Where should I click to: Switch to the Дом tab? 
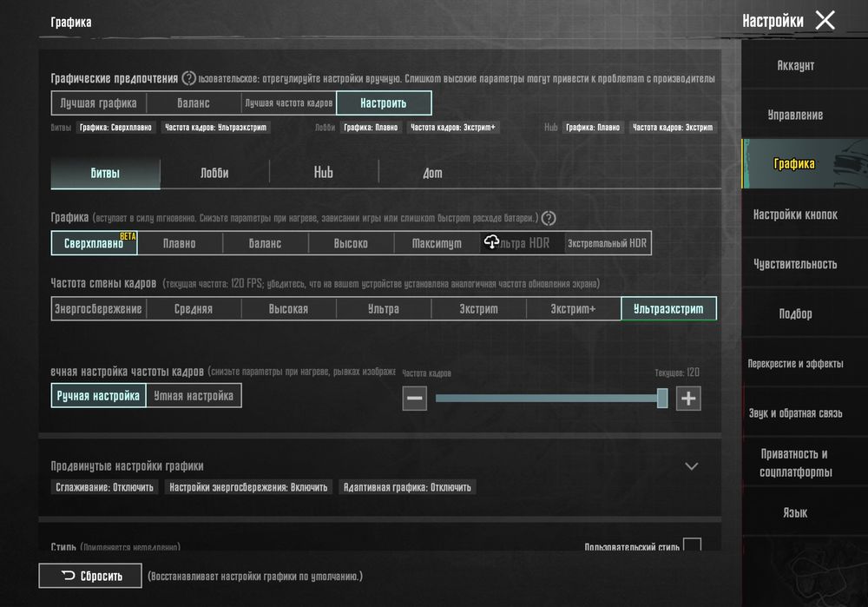[433, 174]
